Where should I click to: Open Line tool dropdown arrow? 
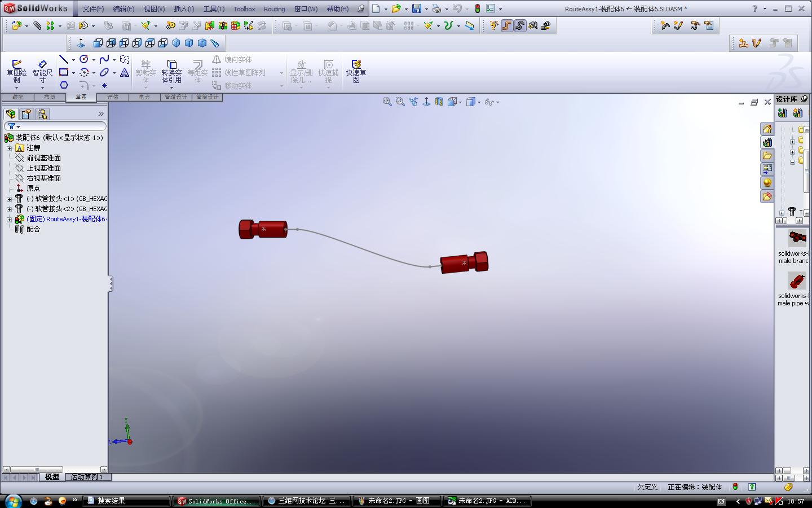point(73,60)
